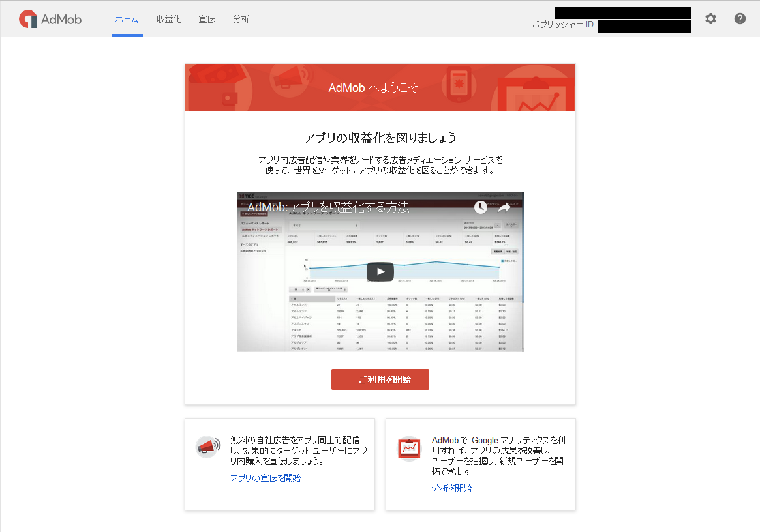
Task: Select the ホーム tab
Action: click(127, 20)
